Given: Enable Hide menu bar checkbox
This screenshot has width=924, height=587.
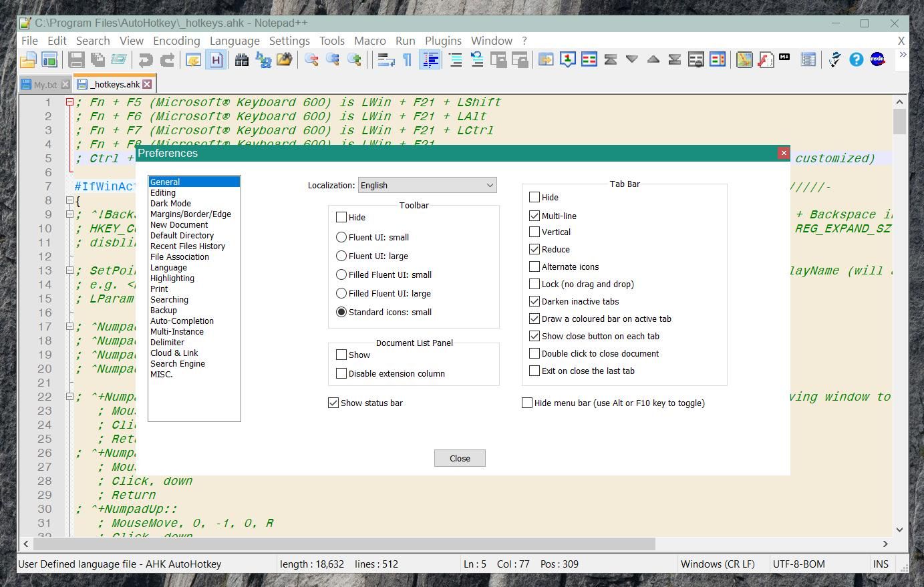Looking at the screenshot, I should click(x=527, y=403).
